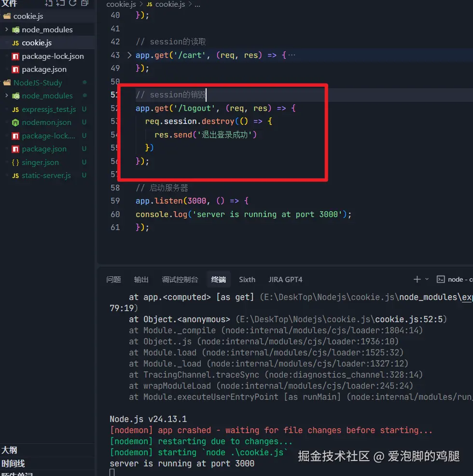
Task: Unfold the collapsed block at line 43
Action: click(129, 55)
